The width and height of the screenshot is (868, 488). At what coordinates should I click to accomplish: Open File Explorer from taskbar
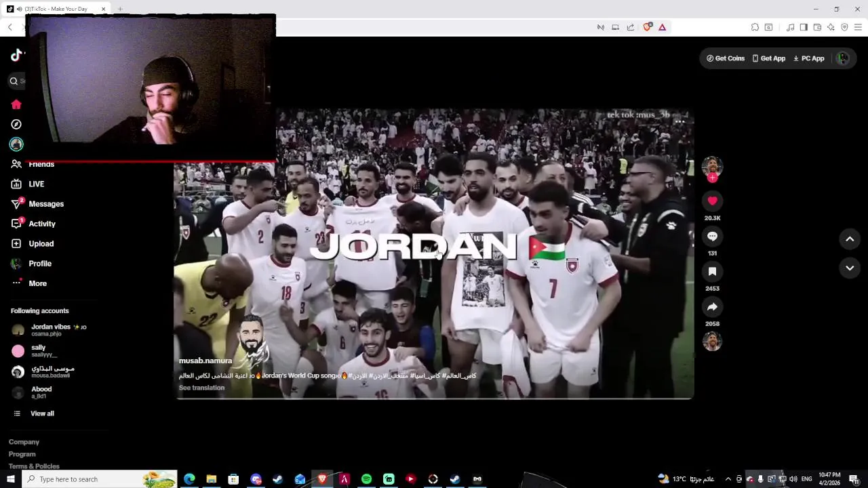(x=212, y=479)
